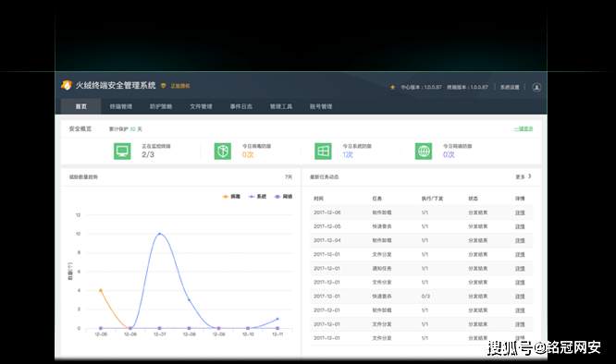Open the 7天 time range selector

point(289,176)
